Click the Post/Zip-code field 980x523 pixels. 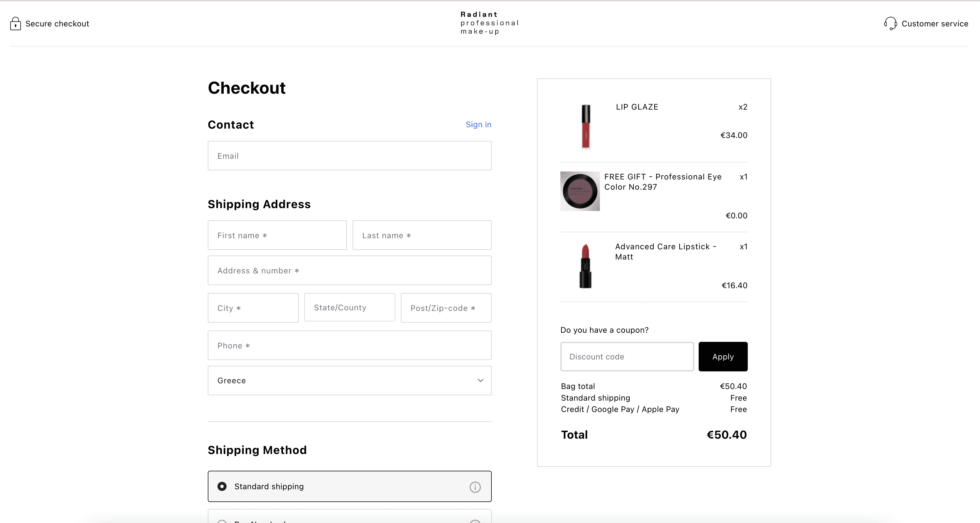446,308
